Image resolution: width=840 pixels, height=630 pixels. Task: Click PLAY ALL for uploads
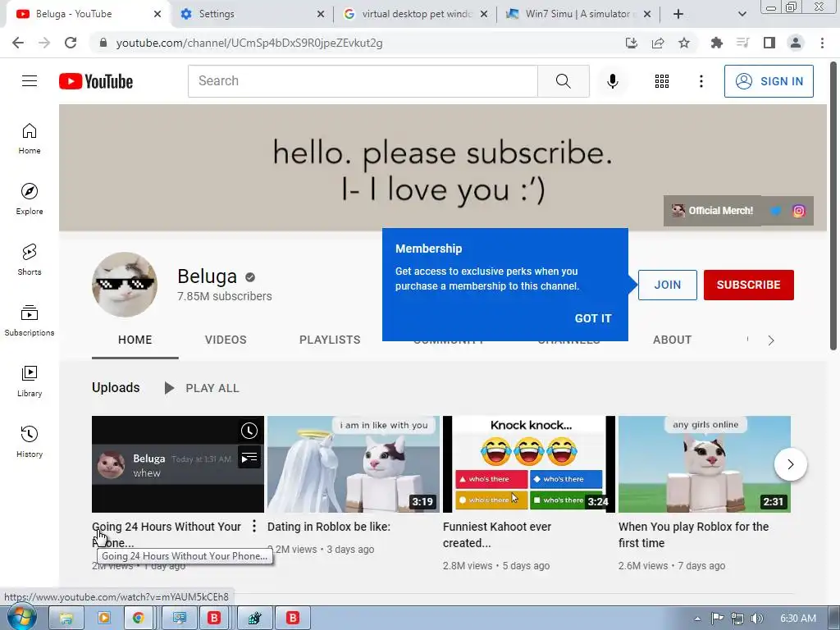[202, 388]
